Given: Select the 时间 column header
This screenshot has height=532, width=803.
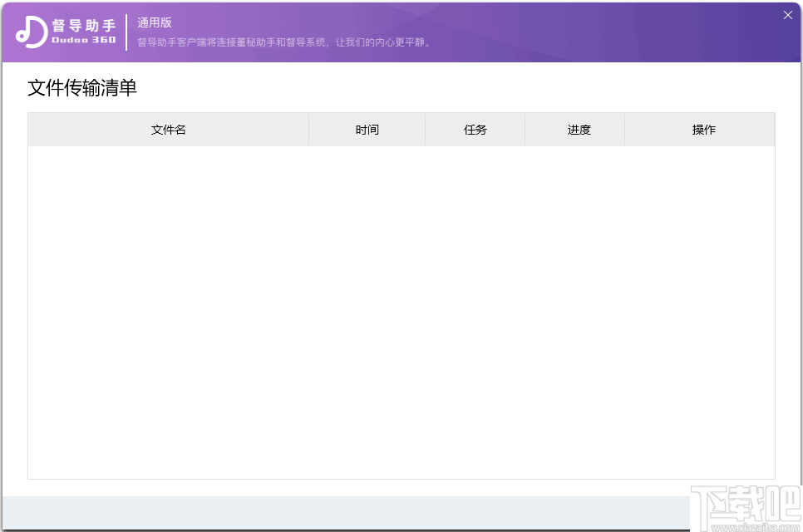Looking at the screenshot, I should tap(367, 130).
